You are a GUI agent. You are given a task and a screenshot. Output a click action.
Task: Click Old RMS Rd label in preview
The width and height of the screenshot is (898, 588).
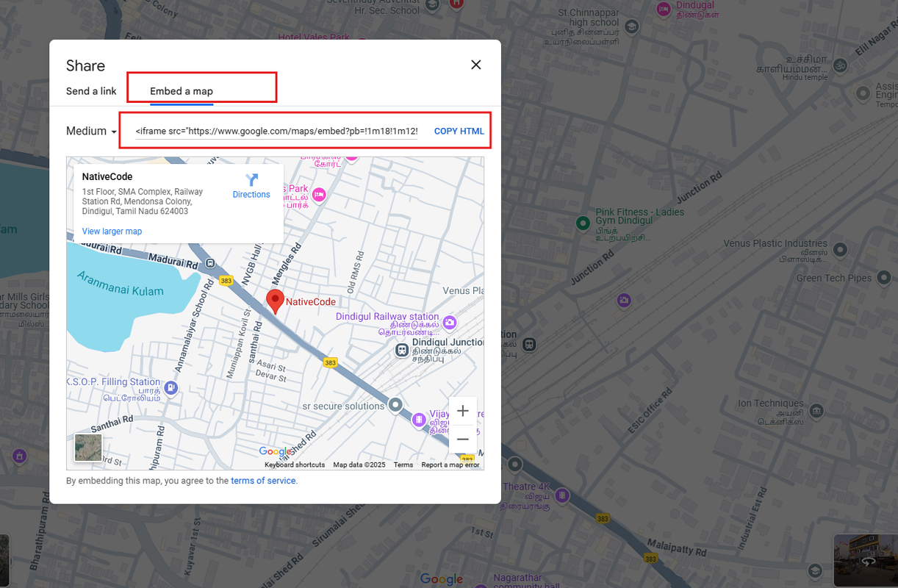[356, 271]
